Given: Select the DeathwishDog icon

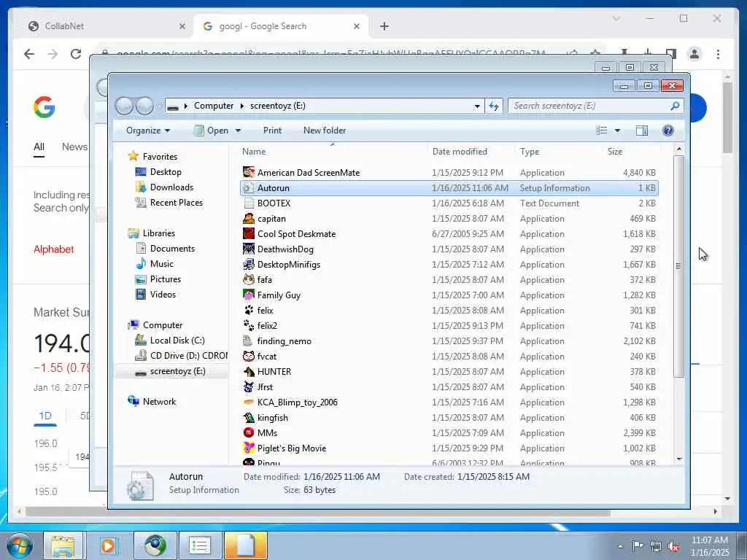Looking at the screenshot, I should pos(248,249).
